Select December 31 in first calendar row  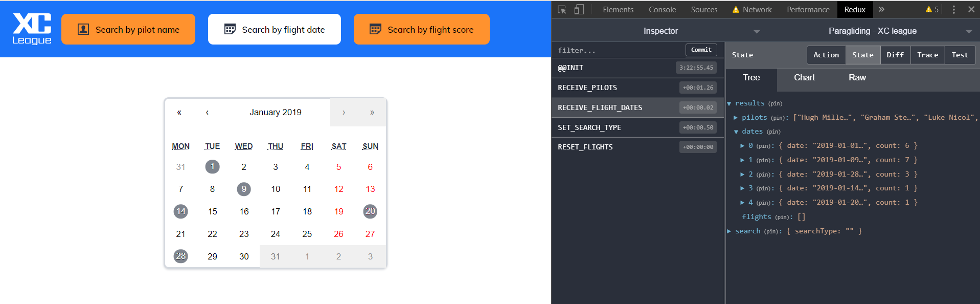[181, 167]
